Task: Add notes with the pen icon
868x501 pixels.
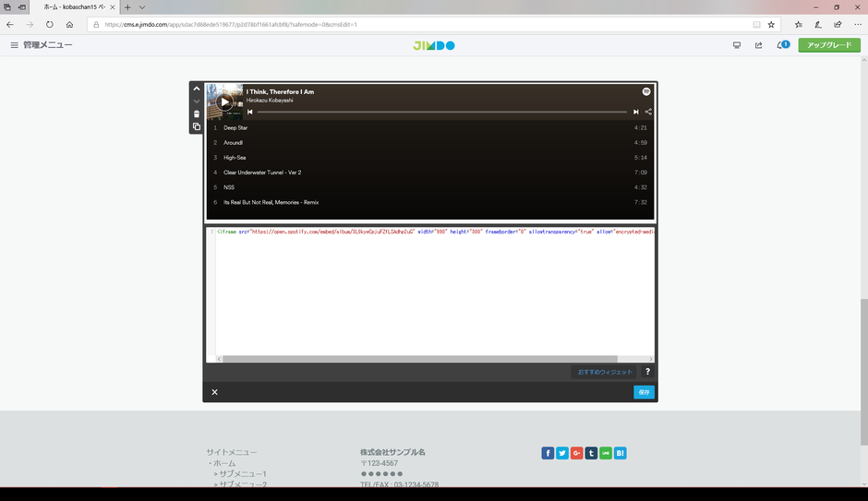Action: tap(818, 24)
